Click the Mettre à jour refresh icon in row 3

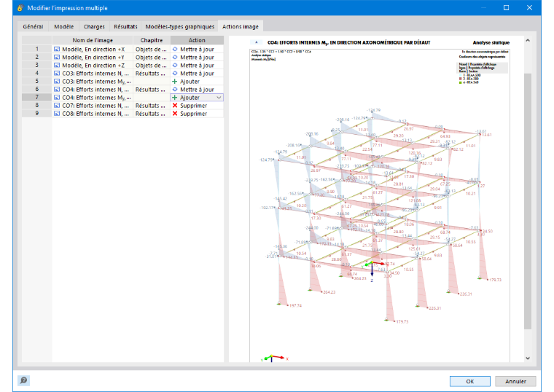tap(175, 66)
